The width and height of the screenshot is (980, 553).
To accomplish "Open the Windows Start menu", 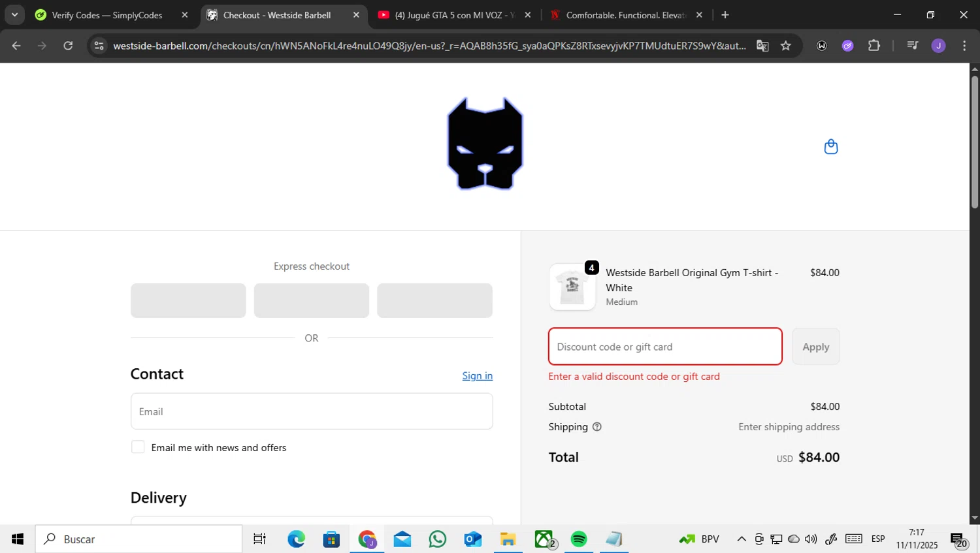I will (18, 539).
